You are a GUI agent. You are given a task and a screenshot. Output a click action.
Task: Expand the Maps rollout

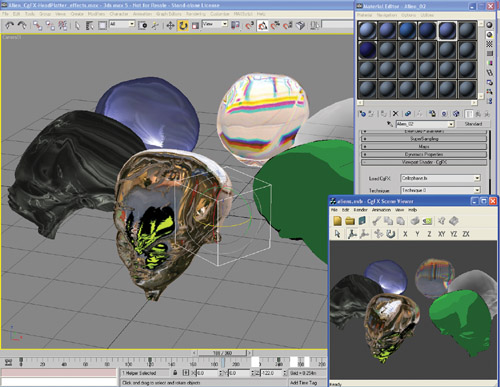[x=424, y=147]
